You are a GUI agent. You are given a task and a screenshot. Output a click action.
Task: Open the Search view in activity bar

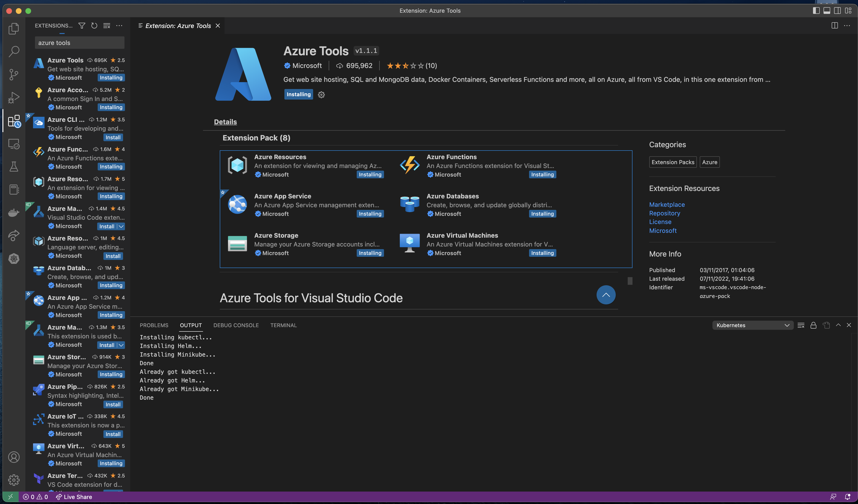click(14, 51)
